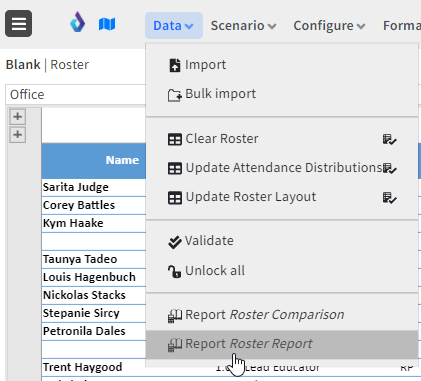Screen dimensions: 421x381
Task: Expand the second plus outline button
Action: [18, 135]
